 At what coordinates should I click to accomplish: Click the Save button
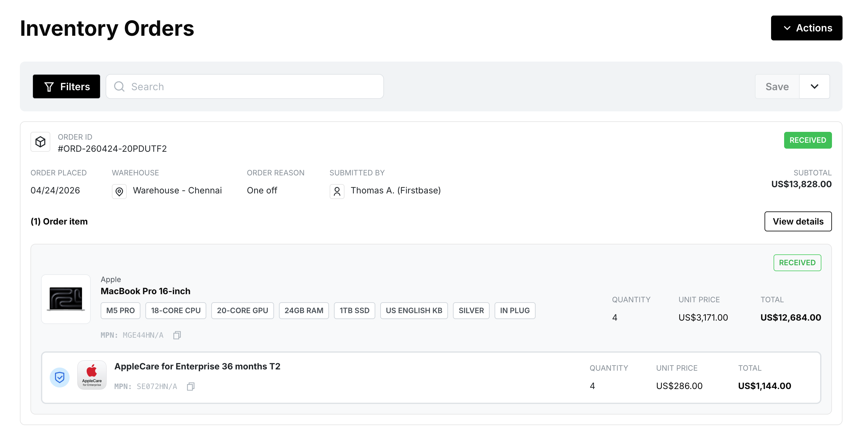777,87
